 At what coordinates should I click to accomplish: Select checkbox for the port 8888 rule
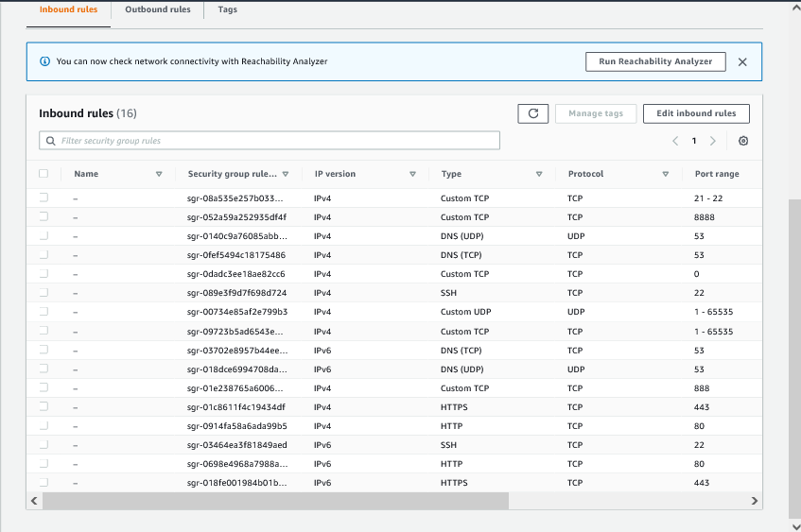(44, 216)
